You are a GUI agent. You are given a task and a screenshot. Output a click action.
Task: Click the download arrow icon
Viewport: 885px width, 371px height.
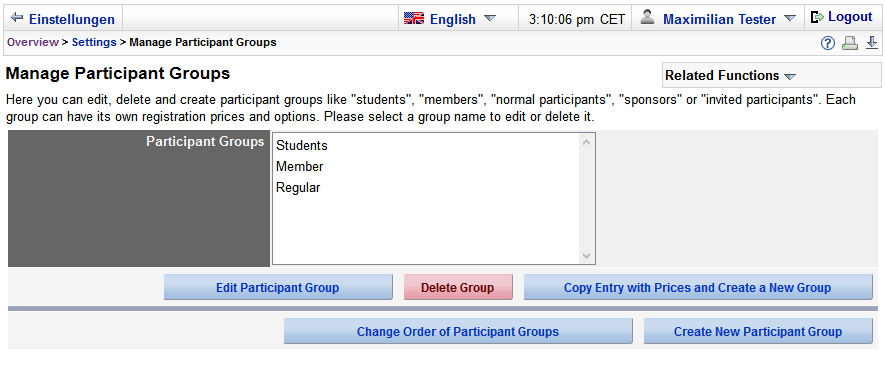872,43
